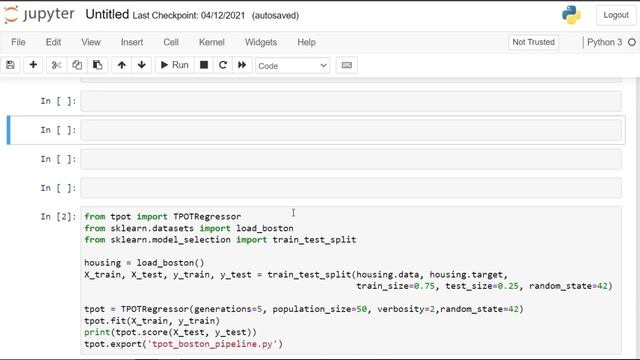Click the line with train_size=0.75
Screen dimensions: 640x360
pyautogui.click(x=484, y=286)
